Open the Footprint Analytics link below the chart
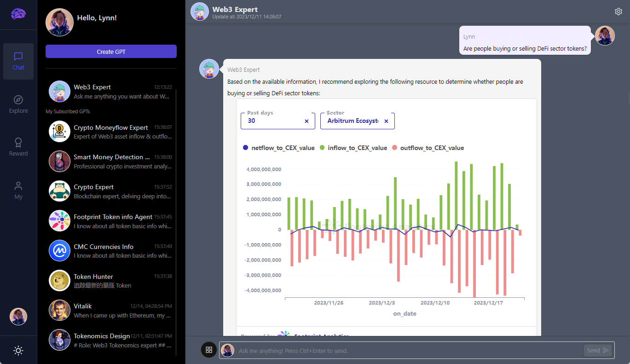 322,335
